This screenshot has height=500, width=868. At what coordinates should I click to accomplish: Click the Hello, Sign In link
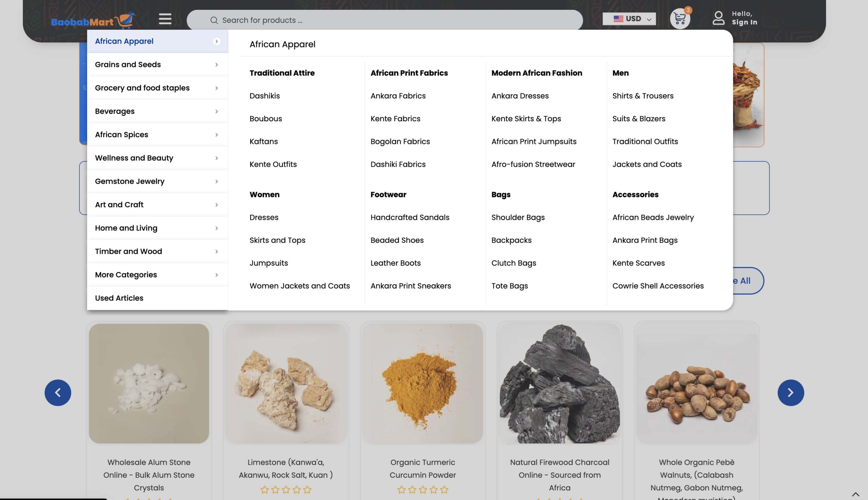[x=744, y=19]
